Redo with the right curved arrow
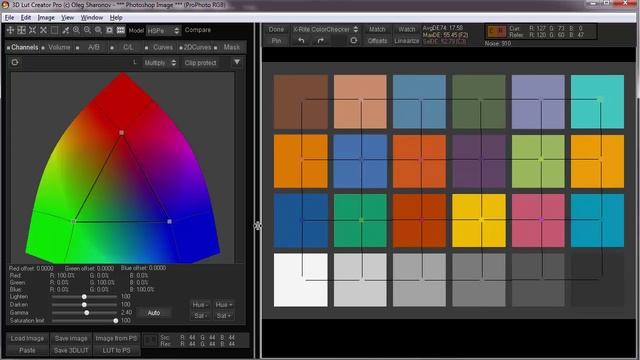640x360 pixels. (320, 40)
